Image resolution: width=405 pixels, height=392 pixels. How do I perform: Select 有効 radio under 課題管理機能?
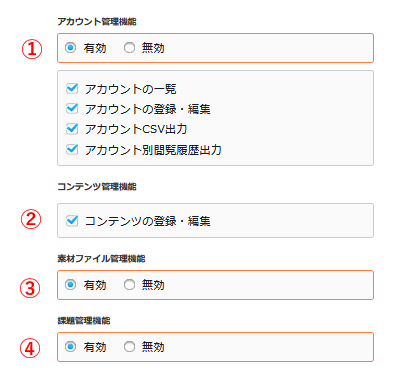click(70, 347)
